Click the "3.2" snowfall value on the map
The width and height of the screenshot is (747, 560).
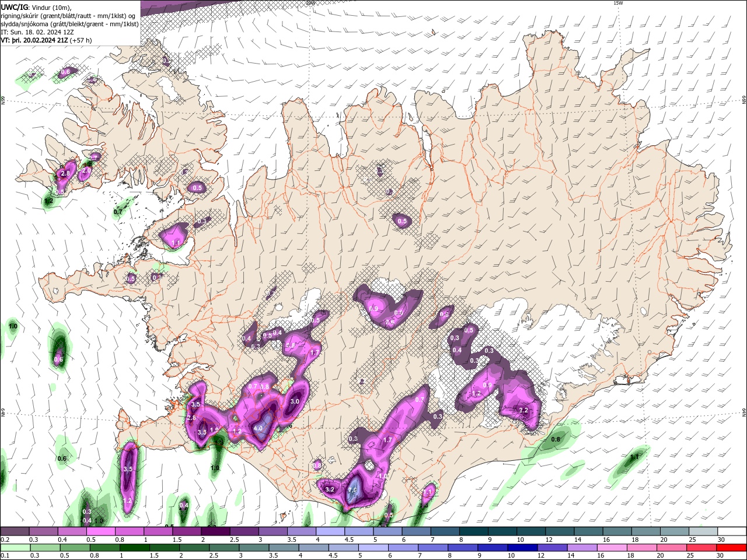point(330,489)
